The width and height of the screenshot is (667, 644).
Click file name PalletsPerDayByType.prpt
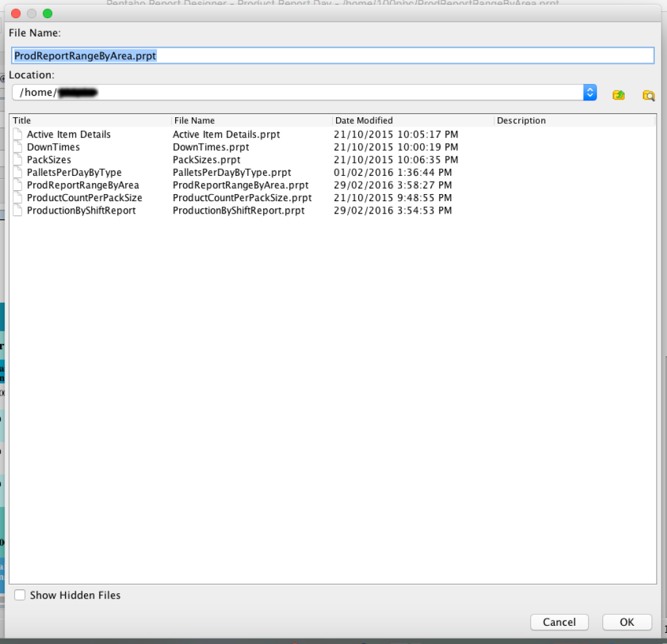(232, 173)
